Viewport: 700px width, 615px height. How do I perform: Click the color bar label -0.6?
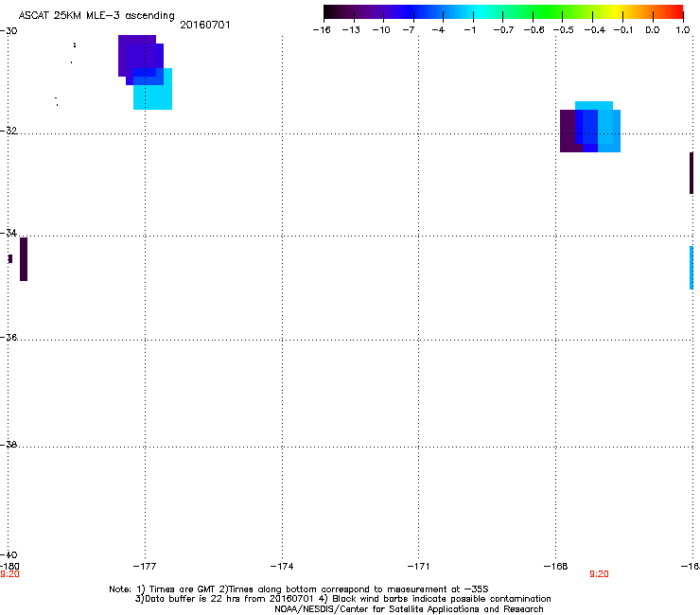[x=534, y=30]
